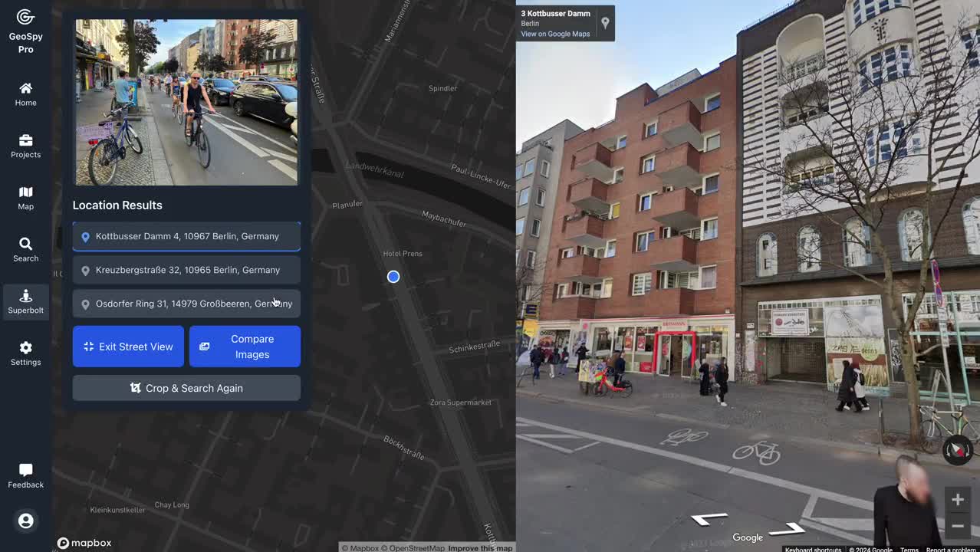Open the user account profile icon
Image resolution: width=980 pixels, height=552 pixels.
(25, 521)
